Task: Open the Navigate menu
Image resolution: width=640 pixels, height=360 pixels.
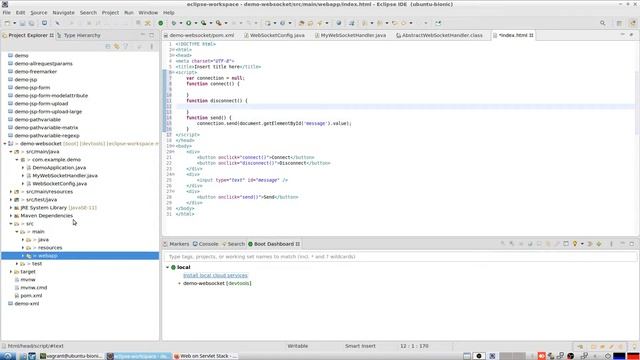Action: click(64, 13)
